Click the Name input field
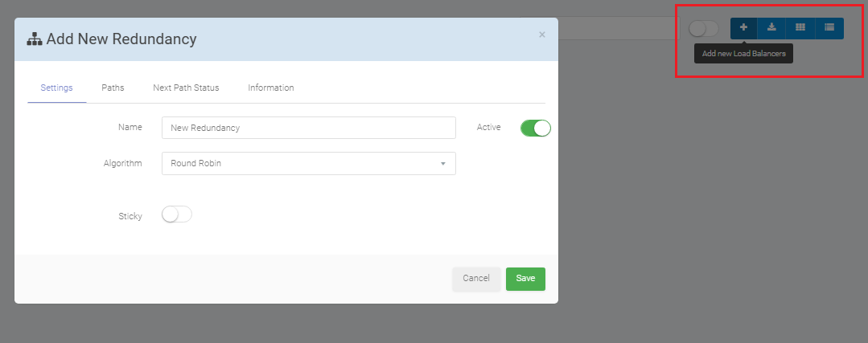 tap(309, 128)
